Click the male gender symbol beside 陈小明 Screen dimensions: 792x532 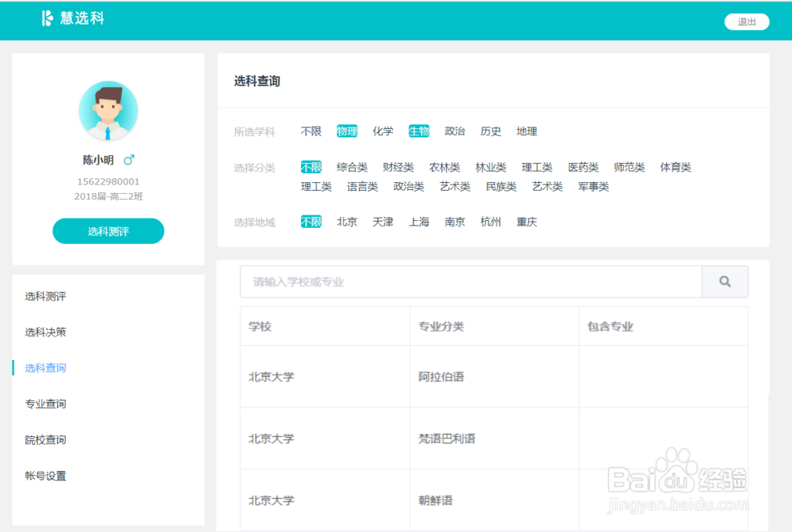[x=129, y=159]
